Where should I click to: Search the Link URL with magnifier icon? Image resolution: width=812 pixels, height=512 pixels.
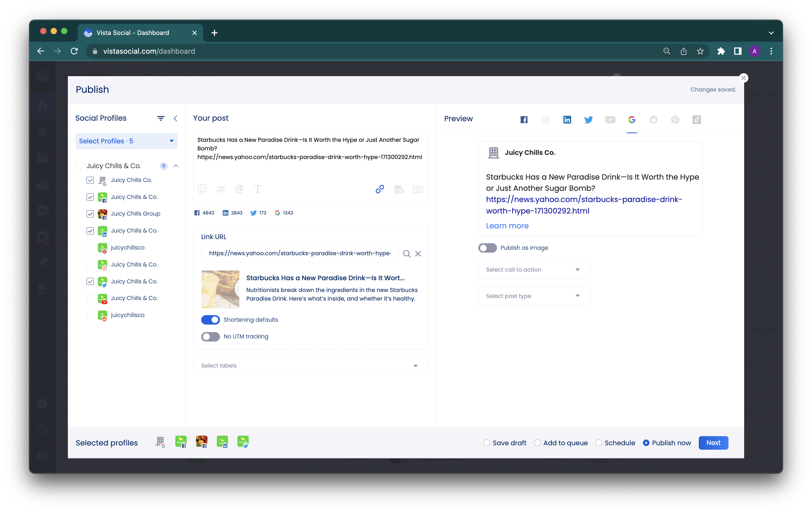click(x=407, y=254)
